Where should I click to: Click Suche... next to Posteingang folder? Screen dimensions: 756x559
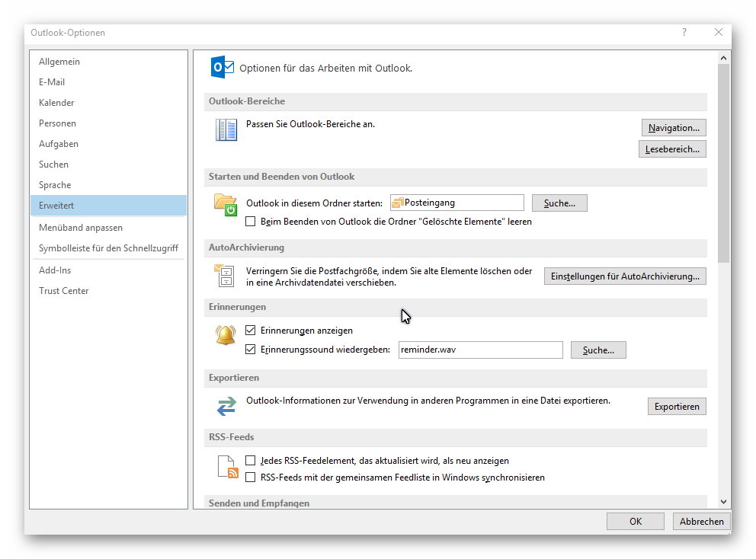pos(559,203)
